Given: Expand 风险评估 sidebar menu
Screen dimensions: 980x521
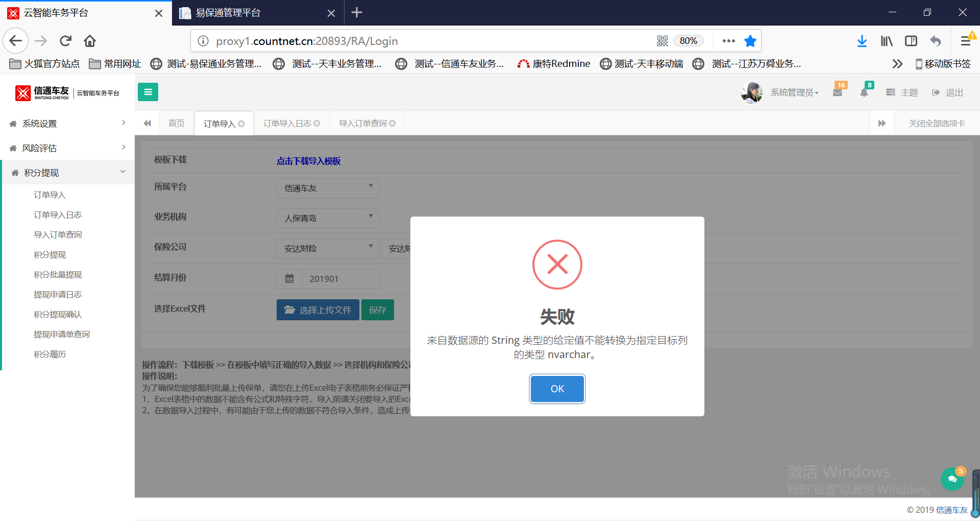Looking at the screenshot, I should coord(67,148).
